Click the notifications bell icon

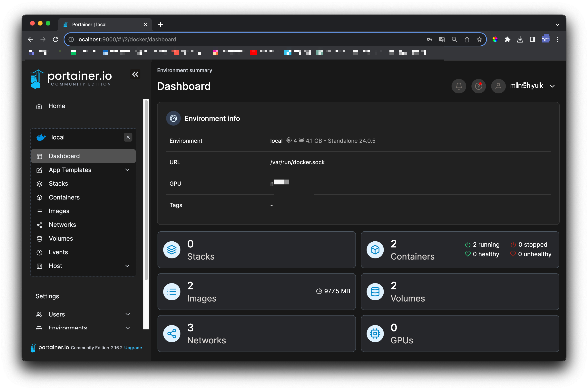click(459, 86)
